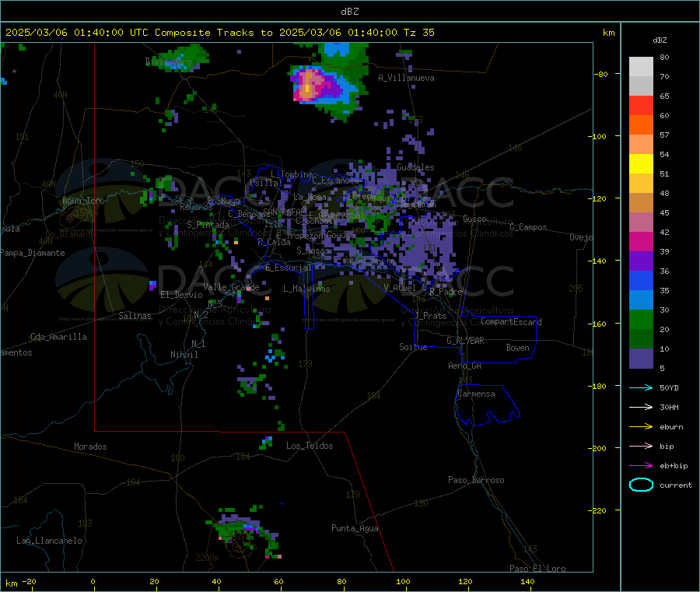Click the G_ALVEAR map label
The height and width of the screenshot is (592, 700).
click(x=465, y=341)
